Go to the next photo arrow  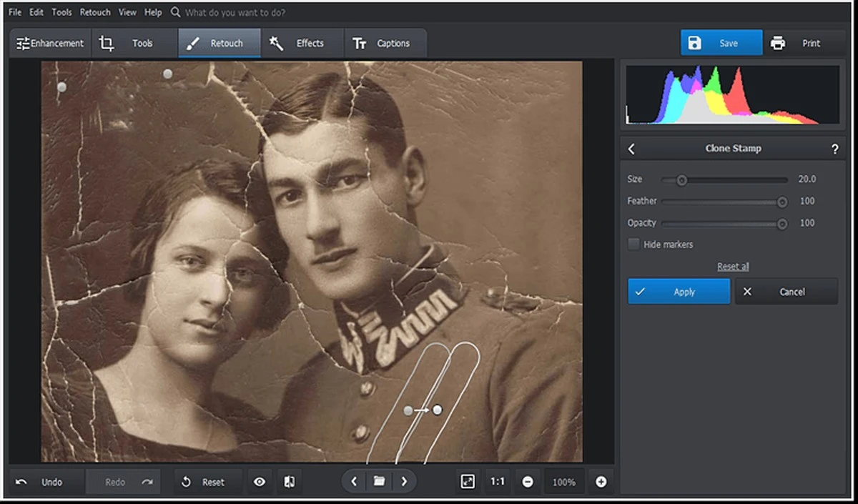[404, 482]
